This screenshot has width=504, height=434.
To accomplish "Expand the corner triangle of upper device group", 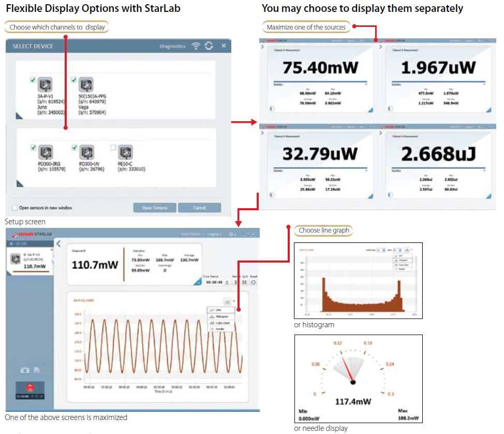I will pyautogui.click(x=19, y=116).
